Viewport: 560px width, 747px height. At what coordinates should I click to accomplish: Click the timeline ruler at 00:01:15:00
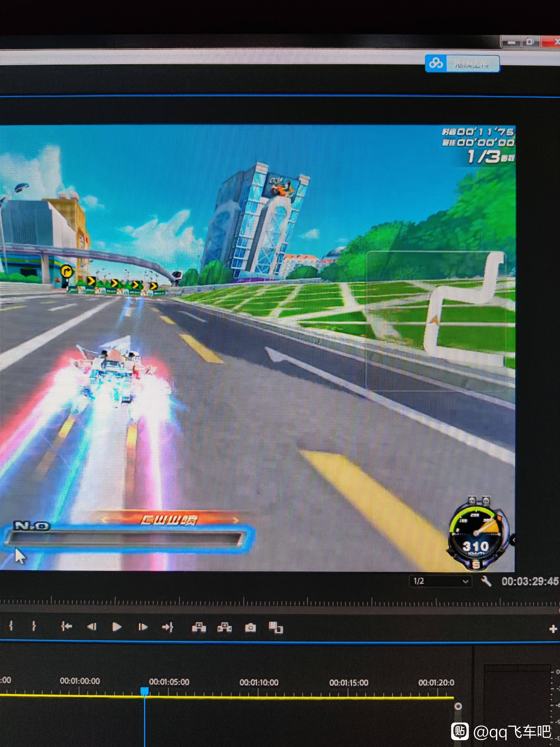[349, 683]
